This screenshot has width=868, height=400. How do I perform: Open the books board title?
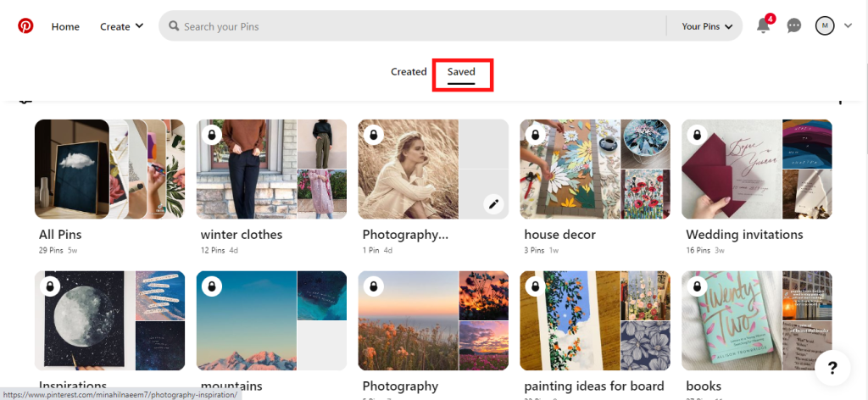click(x=704, y=386)
